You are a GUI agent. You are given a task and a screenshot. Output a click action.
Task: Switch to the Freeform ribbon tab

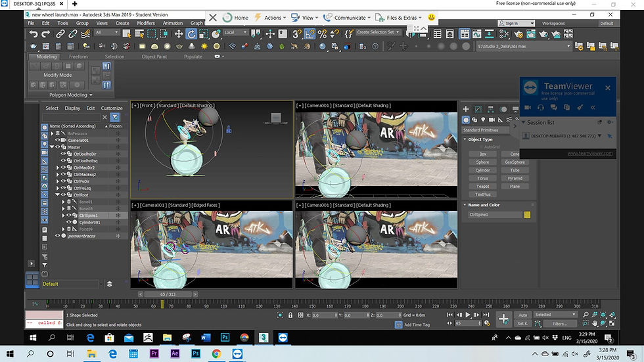point(78,57)
